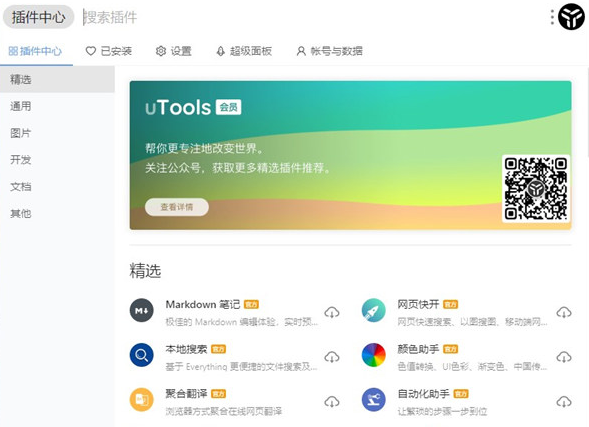Screen dimensions: 589x427
Task: Click the Markdown 笔记 plugin icon
Action: point(142,311)
